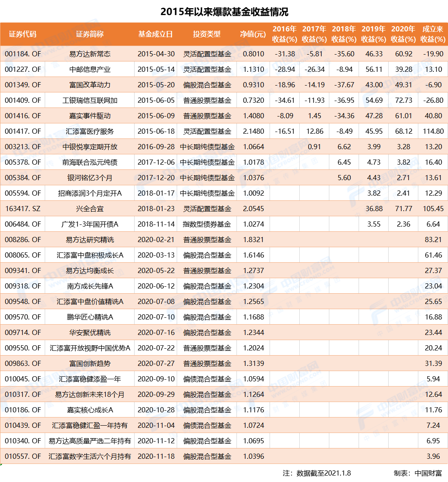Click the 83.21 return cell
This screenshot has width=448, height=482.
[x=433, y=239]
